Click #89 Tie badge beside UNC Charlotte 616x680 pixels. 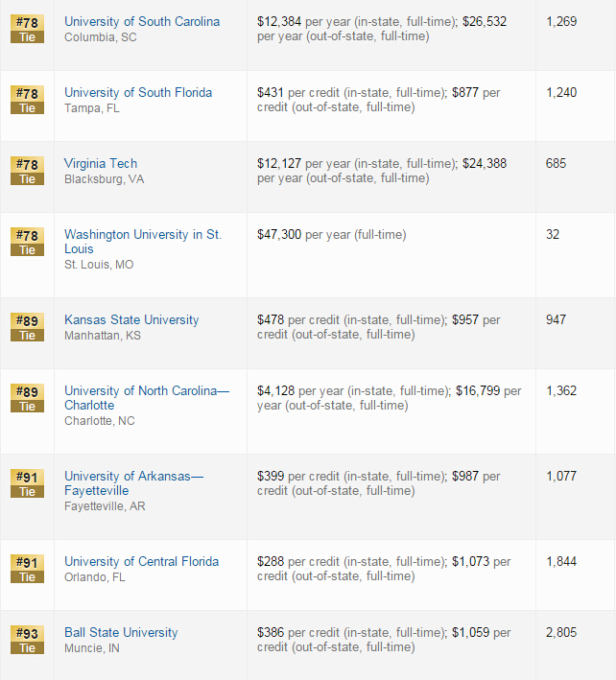pos(27,399)
